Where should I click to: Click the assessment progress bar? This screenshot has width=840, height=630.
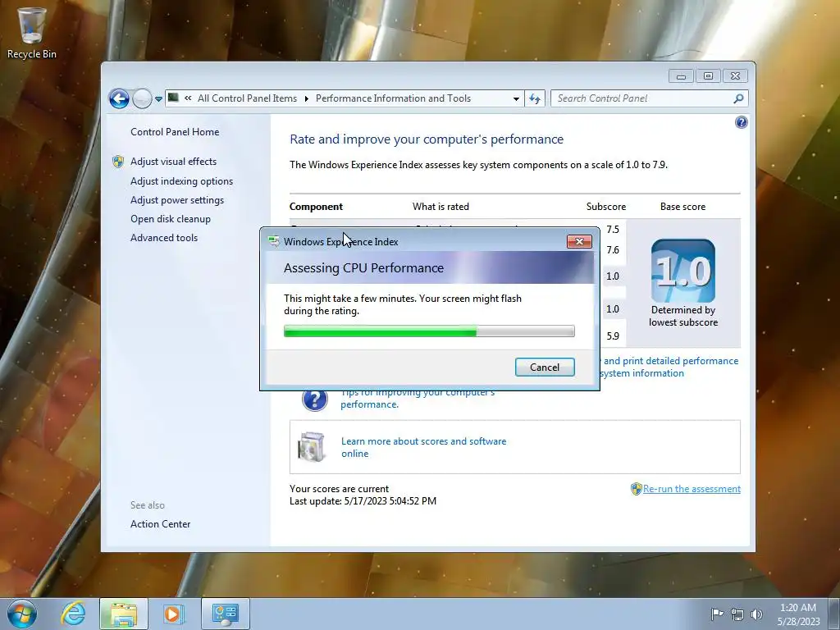[x=429, y=331]
